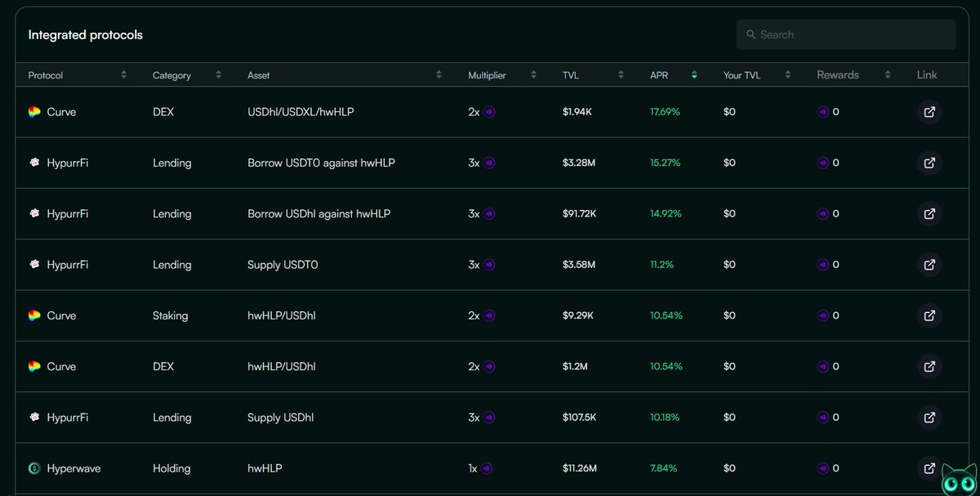Sort table by Category column arrows
Image resolution: width=980 pixels, height=496 pixels.
pos(219,75)
